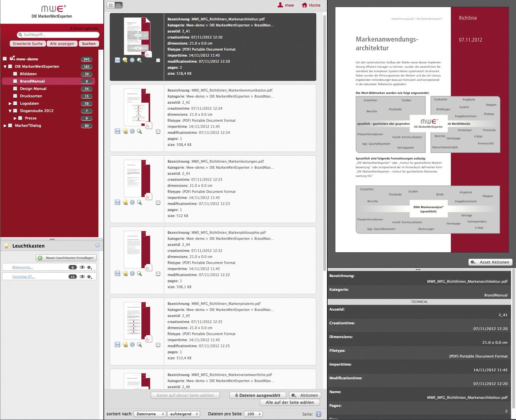Expand the Presse folder
Viewport: 516px width, 420px height.
(15, 118)
